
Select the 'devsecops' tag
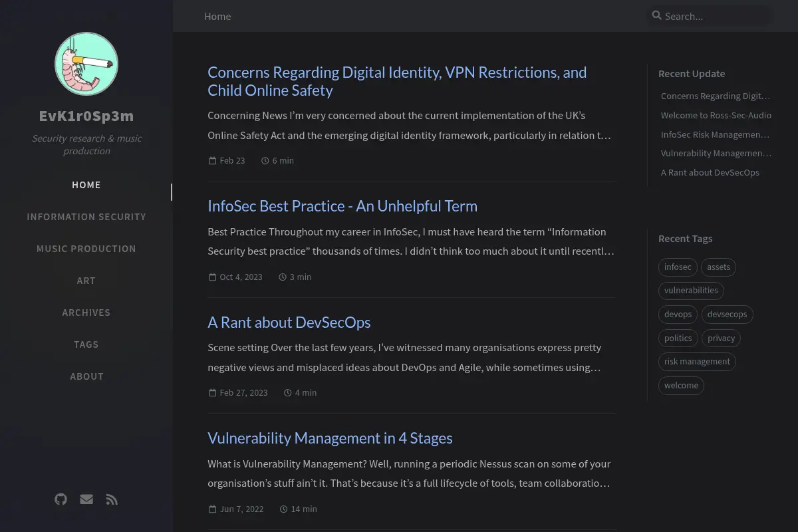(727, 314)
